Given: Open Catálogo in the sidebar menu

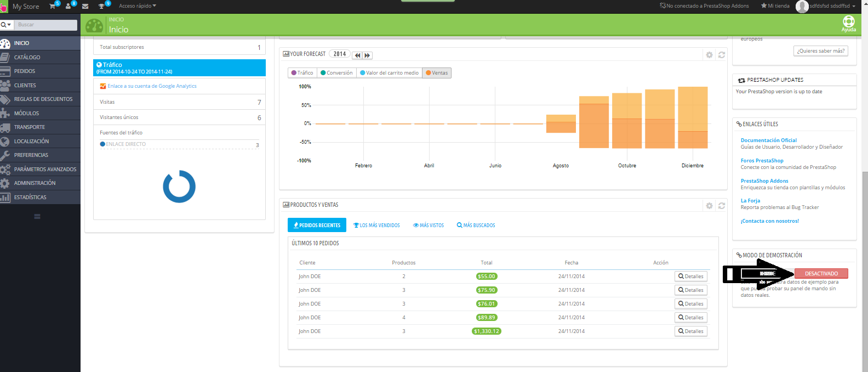Looking at the screenshot, I should coord(27,57).
